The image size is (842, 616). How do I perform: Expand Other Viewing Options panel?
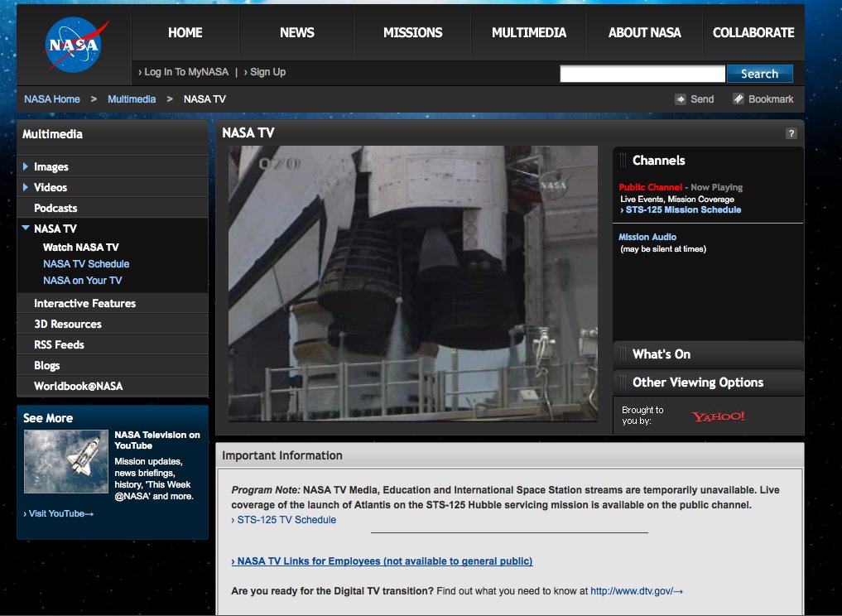click(x=697, y=383)
